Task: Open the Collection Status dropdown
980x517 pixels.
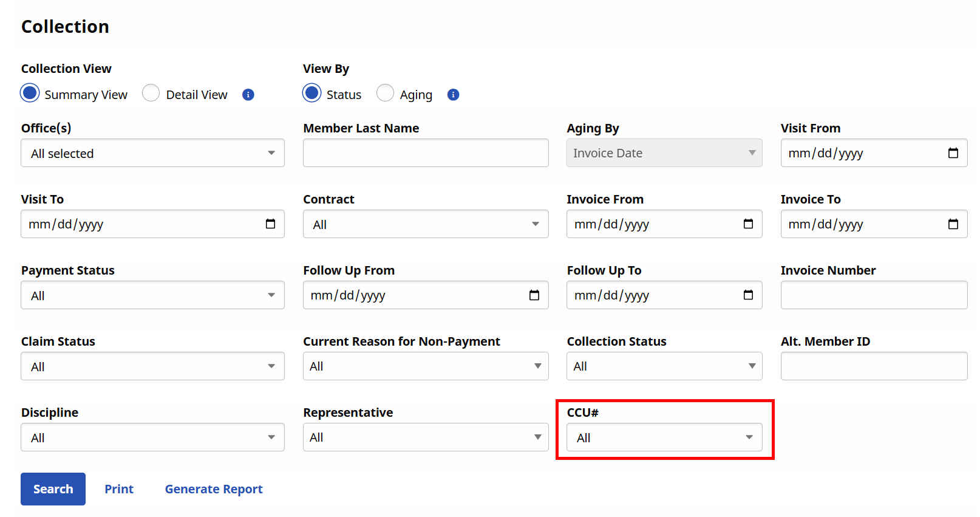Action: click(x=664, y=366)
